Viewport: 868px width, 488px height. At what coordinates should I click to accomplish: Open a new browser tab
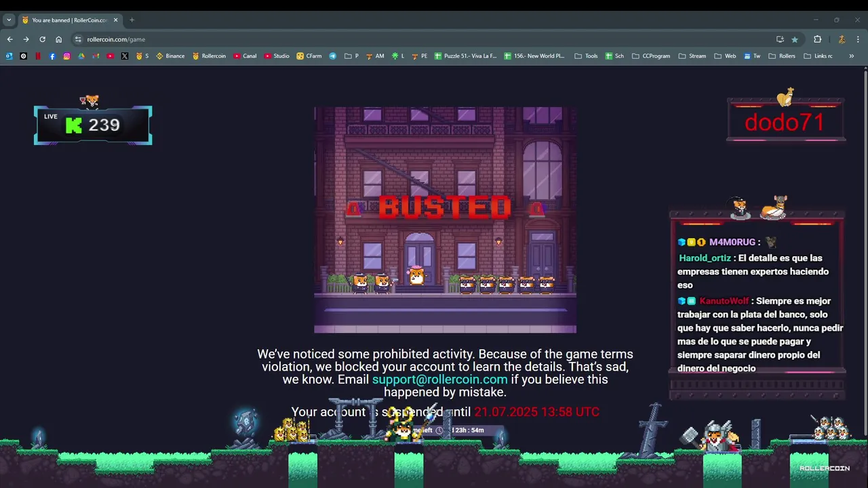[132, 20]
